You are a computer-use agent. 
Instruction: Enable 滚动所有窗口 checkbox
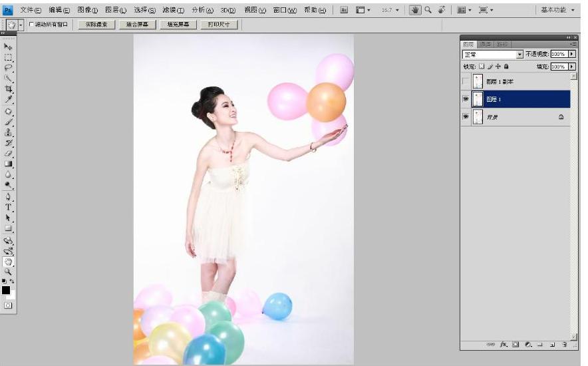pos(31,25)
